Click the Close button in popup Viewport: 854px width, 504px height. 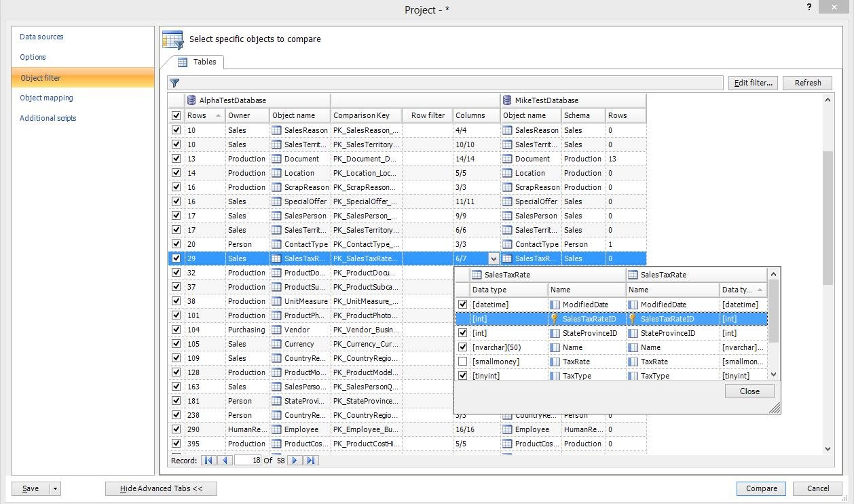coord(749,391)
